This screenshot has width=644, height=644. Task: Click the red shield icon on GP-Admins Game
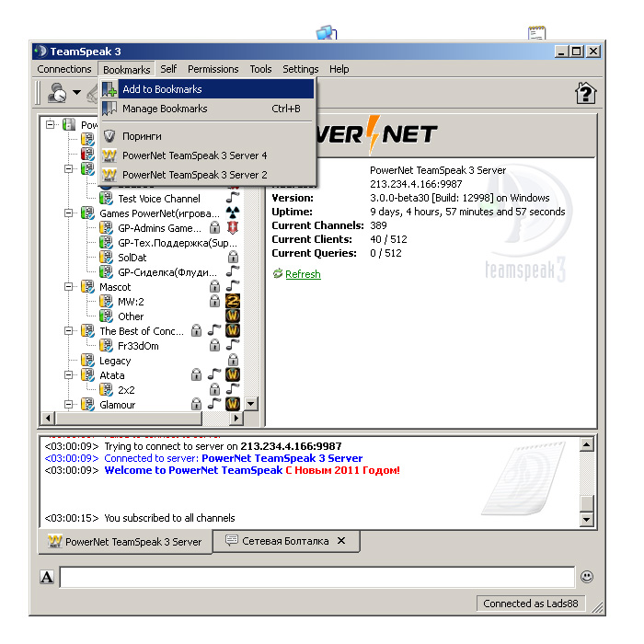point(233,227)
